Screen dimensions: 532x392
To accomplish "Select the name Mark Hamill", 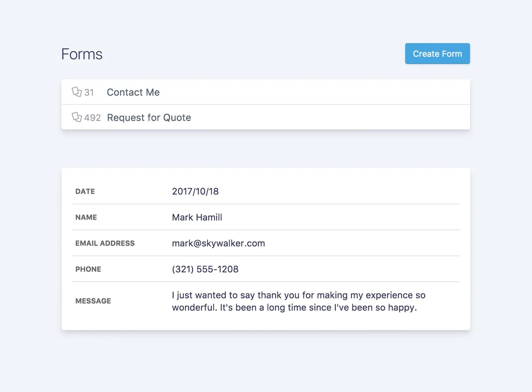I will pyautogui.click(x=197, y=217).
